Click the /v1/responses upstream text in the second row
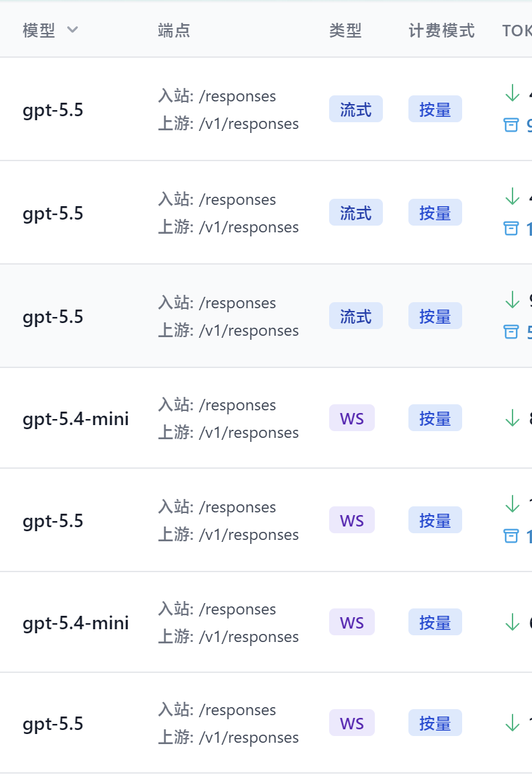 (x=249, y=227)
